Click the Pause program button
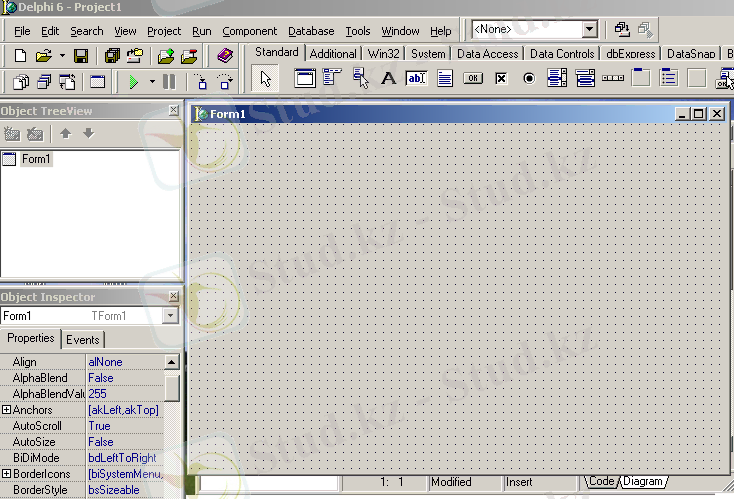The width and height of the screenshot is (734, 499). 169,82
